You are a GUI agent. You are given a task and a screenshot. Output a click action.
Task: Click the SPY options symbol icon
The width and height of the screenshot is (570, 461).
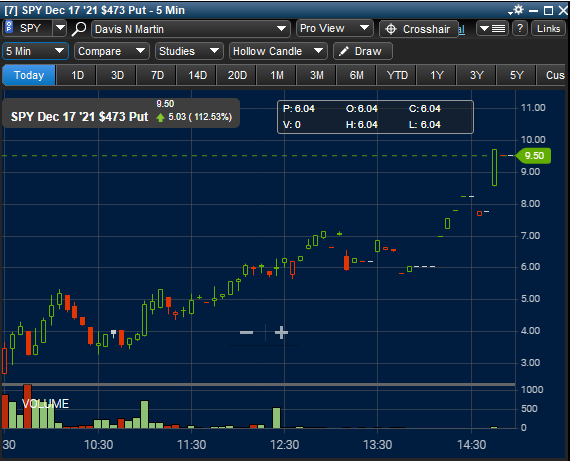pyautogui.click(x=9, y=27)
